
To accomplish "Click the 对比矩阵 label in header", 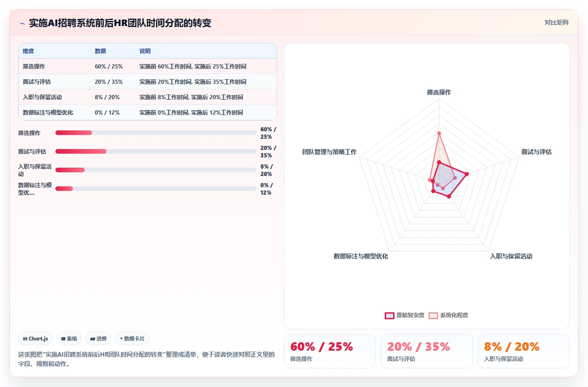I will point(556,22).
